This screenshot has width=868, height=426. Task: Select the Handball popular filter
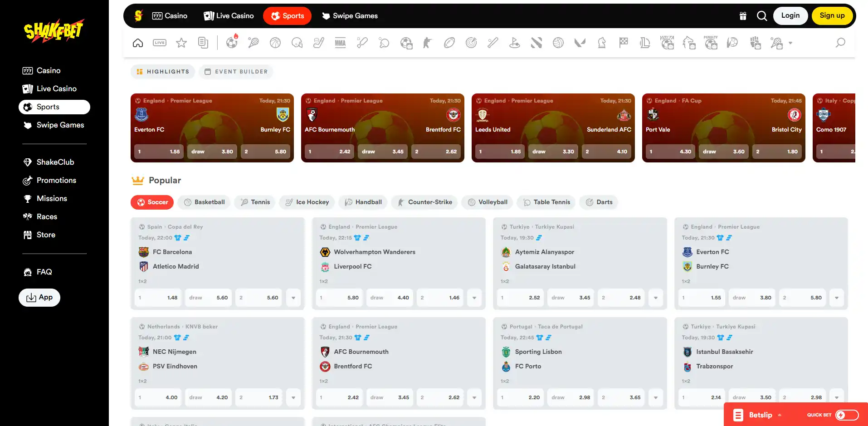click(x=363, y=202)
